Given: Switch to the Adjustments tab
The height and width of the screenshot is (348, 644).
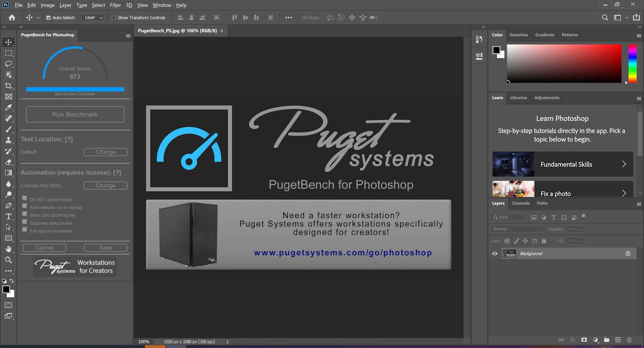Looking at the screenshot, I should [547, 98].
